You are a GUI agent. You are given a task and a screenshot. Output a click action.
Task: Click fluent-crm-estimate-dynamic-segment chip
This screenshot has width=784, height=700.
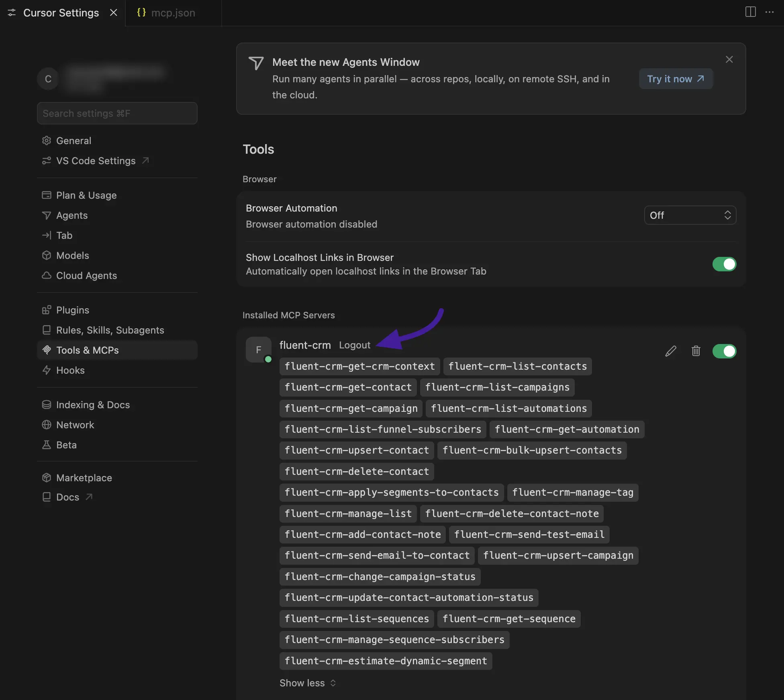pos(386,661)
